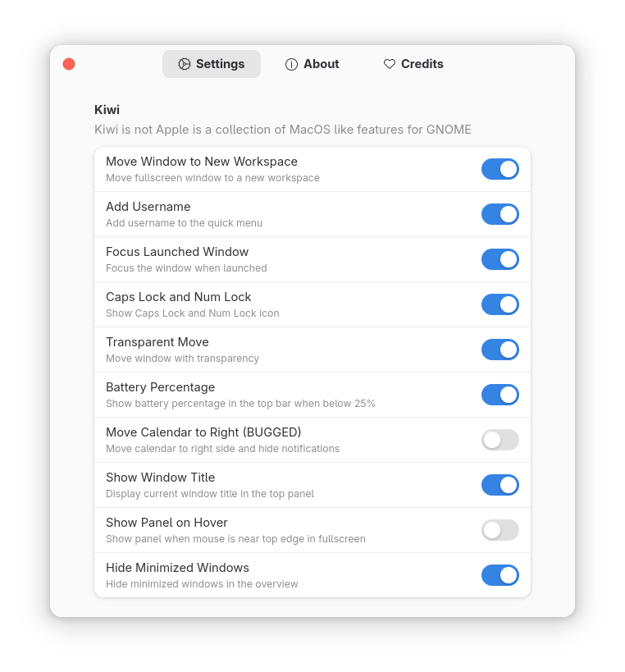Close the Kiwi preferences with red button

click(69, 64)
